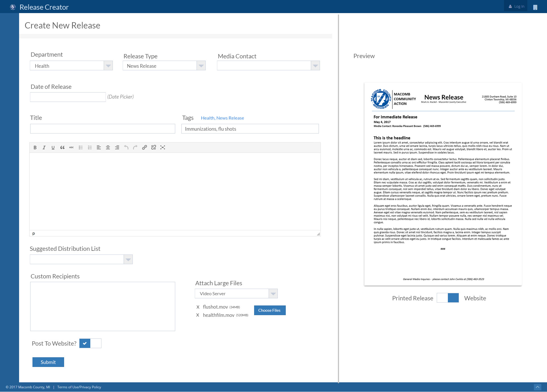Toggle bold formatting in editor toolbar
Screen dimensions: 547x392
[35, 147]
